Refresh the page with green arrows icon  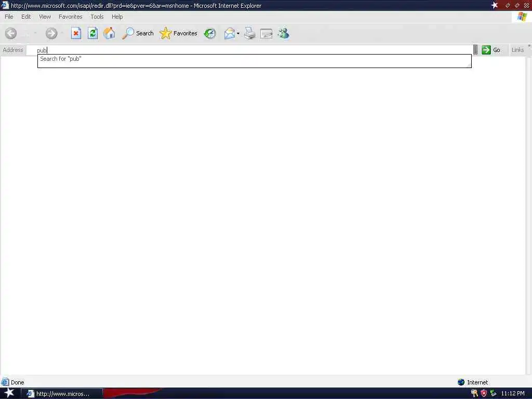[x=92, y=33]
